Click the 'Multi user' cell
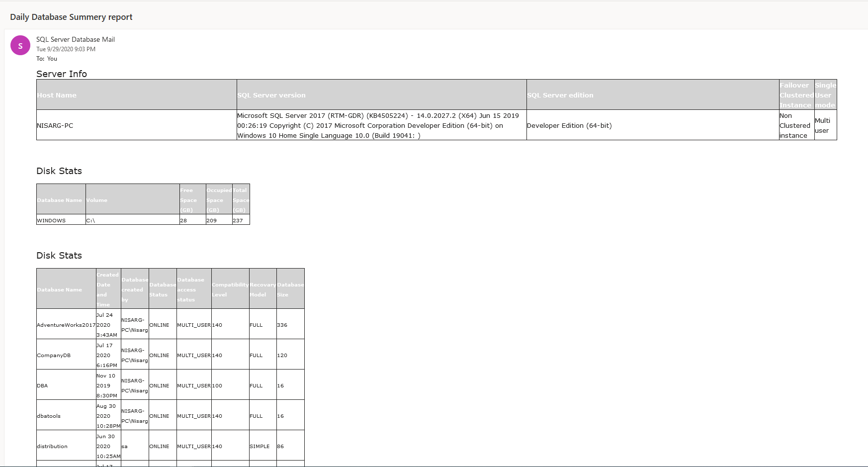The width and height of the screenshot is (868, 467). [825, 125]
